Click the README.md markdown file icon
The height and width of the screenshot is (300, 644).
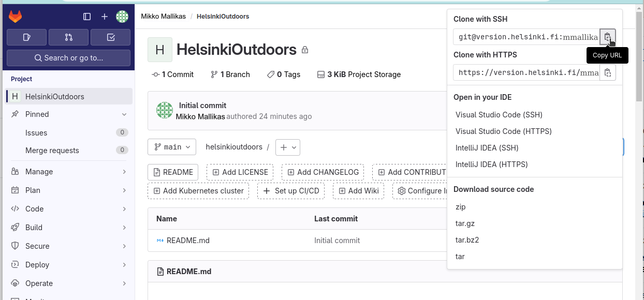(x=160, y=241)
